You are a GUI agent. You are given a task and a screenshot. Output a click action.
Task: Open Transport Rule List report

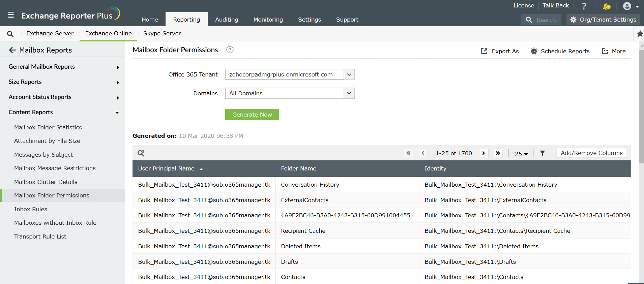coord(40,236)
